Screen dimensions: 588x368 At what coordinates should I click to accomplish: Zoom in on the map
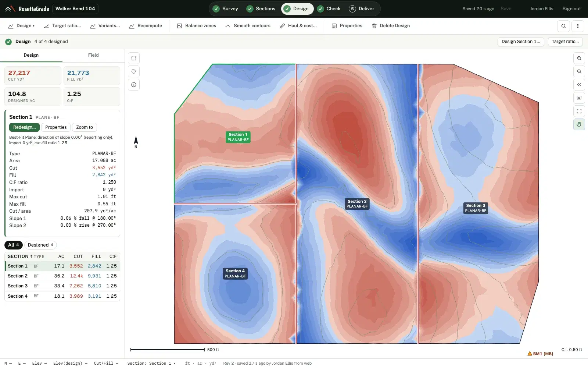pyautogui.click(x=579, y=58)
